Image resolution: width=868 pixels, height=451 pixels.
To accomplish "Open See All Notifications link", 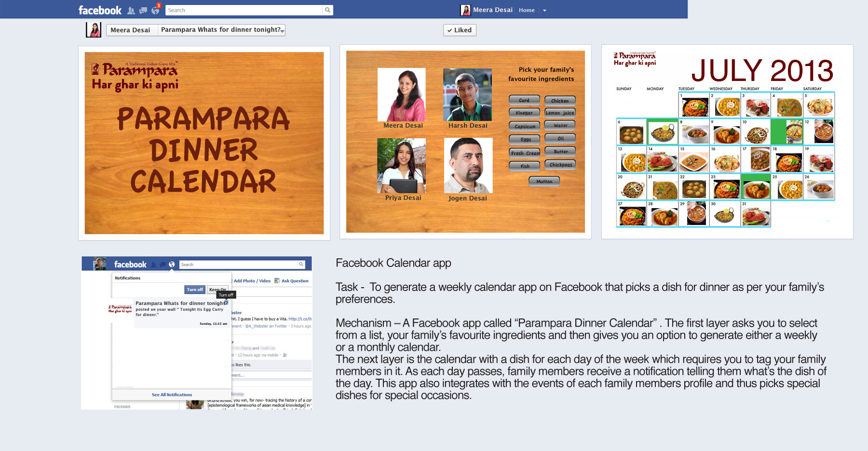I will point(172,395).
